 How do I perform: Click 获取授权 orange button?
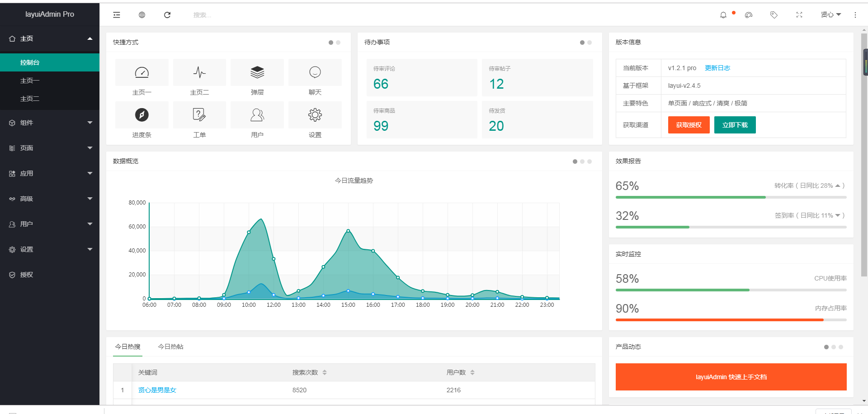coord(689,125)
